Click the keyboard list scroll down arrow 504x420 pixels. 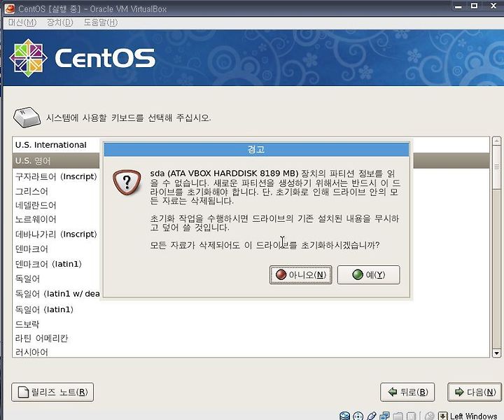tap(496, 353)
